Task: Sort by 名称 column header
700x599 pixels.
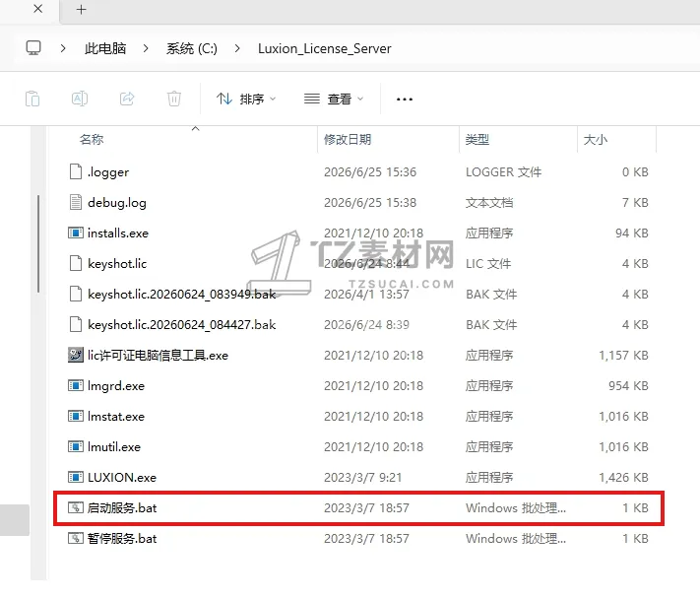Action: (92, 139)
